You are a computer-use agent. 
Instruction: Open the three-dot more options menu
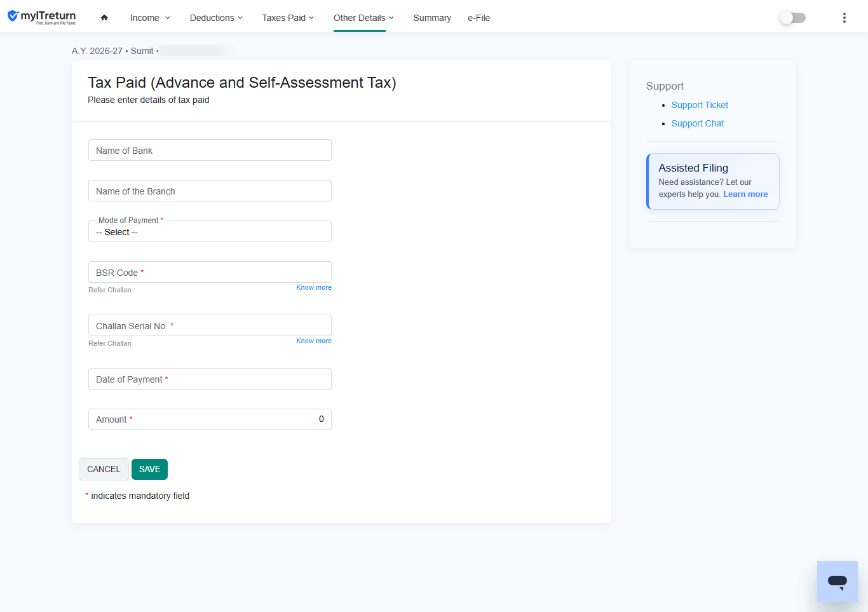844,18
